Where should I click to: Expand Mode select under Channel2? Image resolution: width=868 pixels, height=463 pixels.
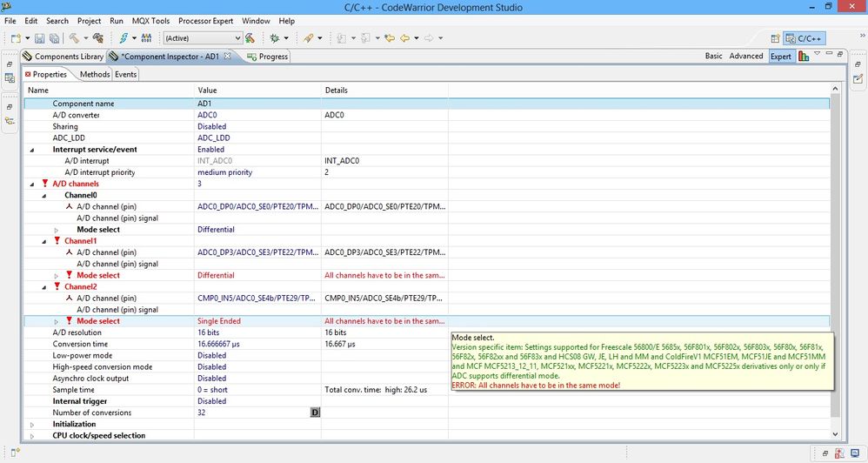56,321
